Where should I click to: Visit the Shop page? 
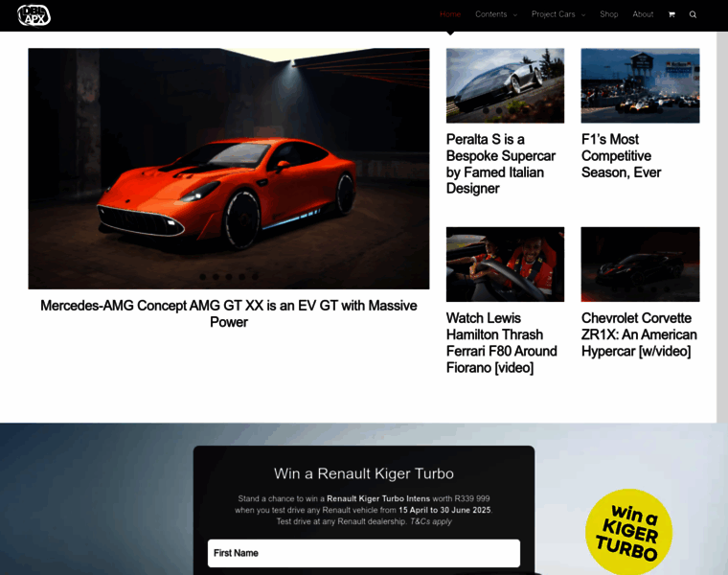pos(608,14)
